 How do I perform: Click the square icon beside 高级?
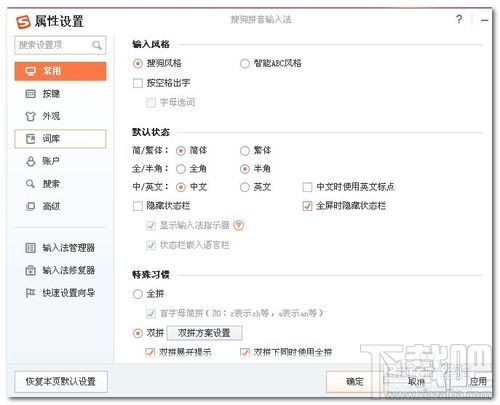30,206
